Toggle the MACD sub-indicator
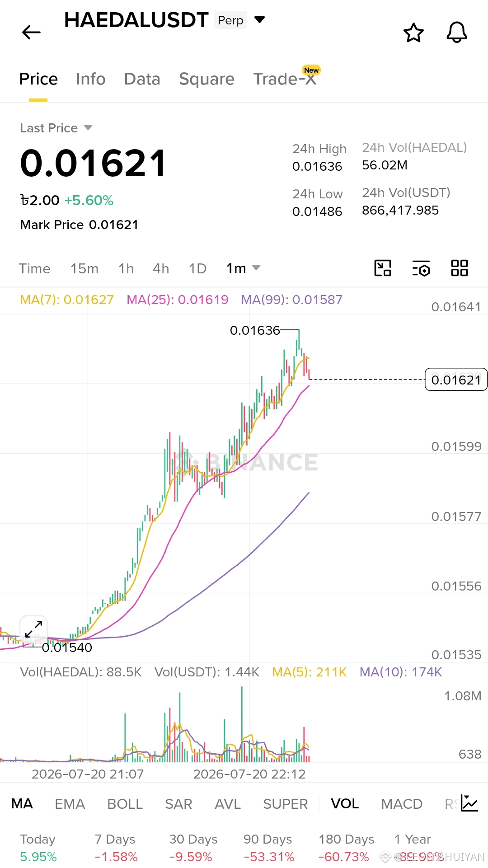The image size is (488, 868). tap(402, 804)
